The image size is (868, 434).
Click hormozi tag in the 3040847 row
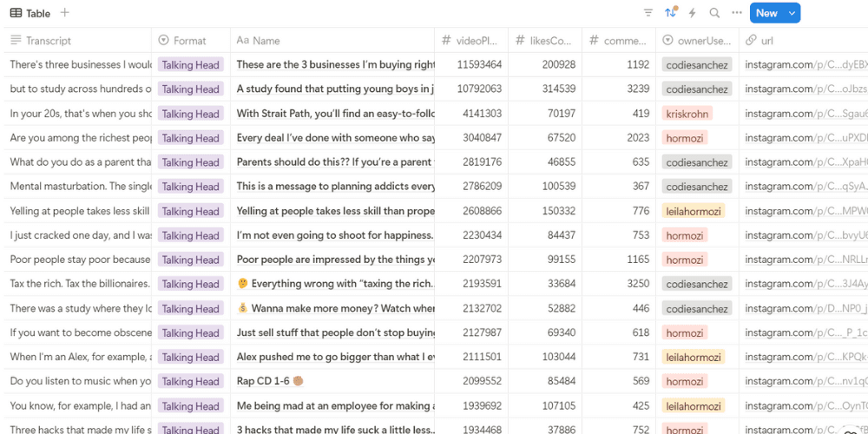[x=685, y=138]
